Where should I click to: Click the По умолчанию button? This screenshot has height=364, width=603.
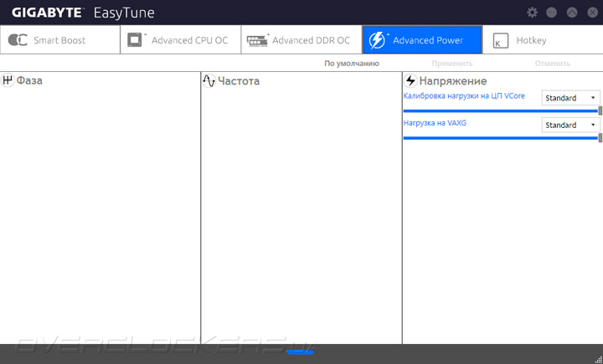click(x=352, y=64)
